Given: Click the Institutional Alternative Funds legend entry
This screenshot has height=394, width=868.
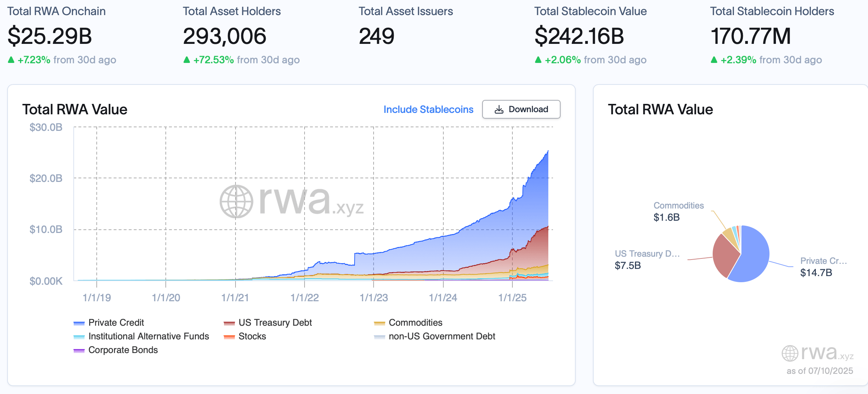Looking at the screenshot, I should [149, 336].
